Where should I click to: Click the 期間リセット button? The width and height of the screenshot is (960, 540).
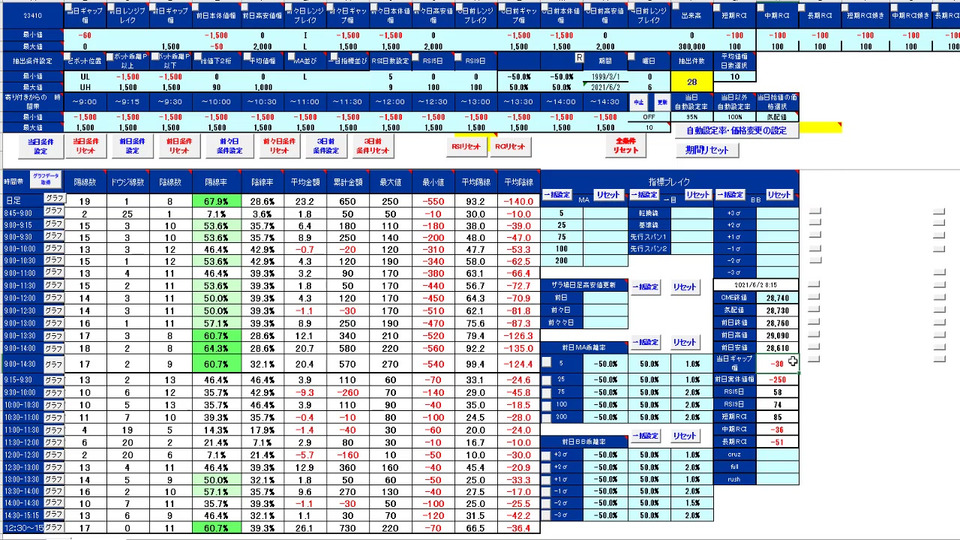[707, 150]
